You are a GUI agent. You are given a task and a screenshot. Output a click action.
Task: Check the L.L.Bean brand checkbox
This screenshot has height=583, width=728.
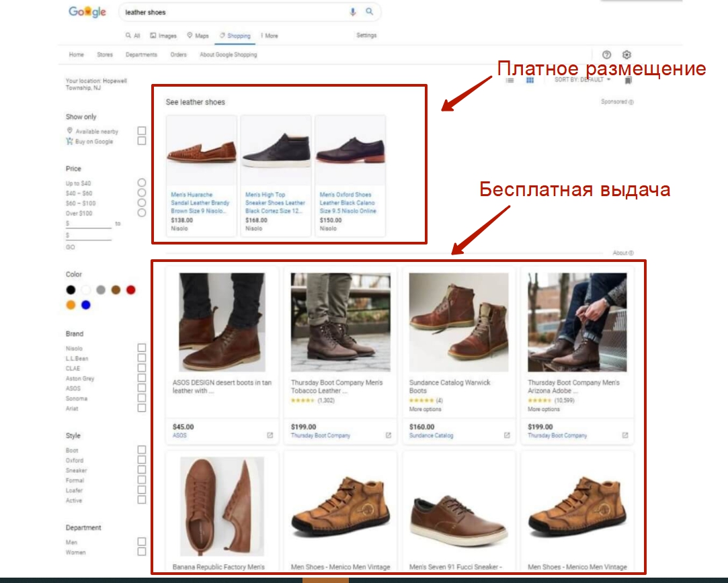142,358
